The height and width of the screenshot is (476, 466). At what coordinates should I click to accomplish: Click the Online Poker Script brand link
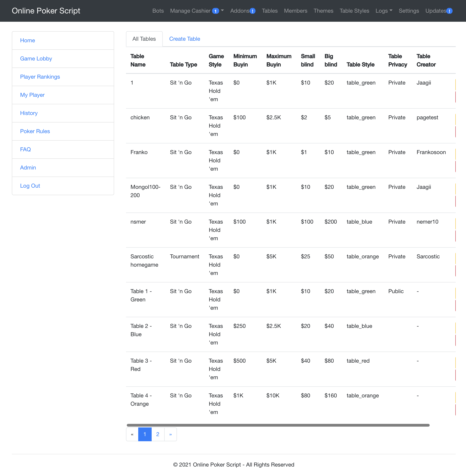[46, 11]
